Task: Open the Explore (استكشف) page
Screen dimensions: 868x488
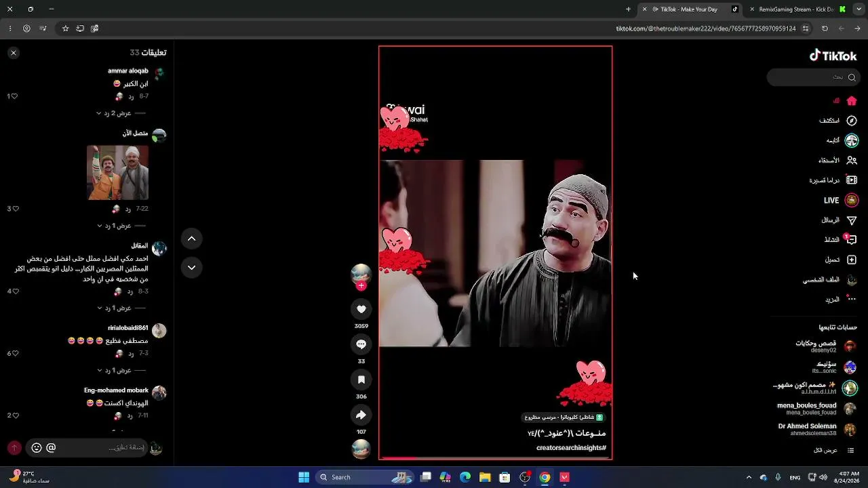Action: point(838,121)
